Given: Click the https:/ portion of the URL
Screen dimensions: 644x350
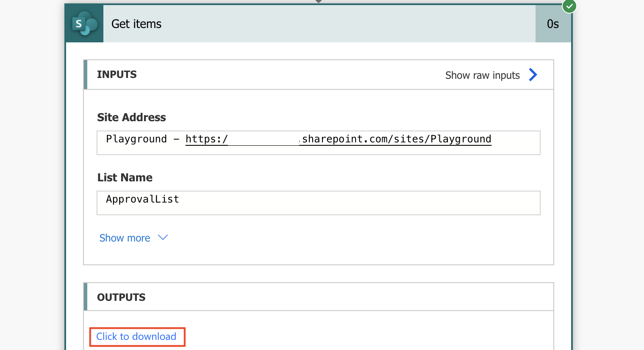Looking at the screenshot, I should (x=207, y=139).
